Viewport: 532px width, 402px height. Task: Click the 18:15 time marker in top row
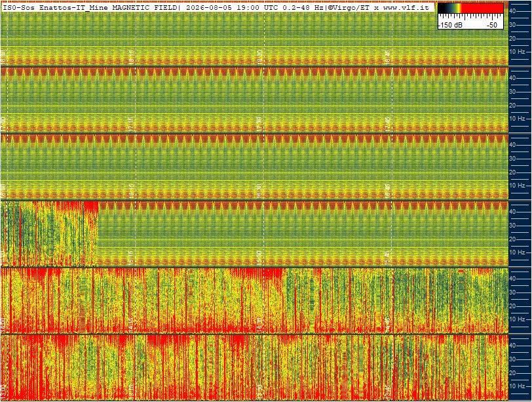pos(131,56)
